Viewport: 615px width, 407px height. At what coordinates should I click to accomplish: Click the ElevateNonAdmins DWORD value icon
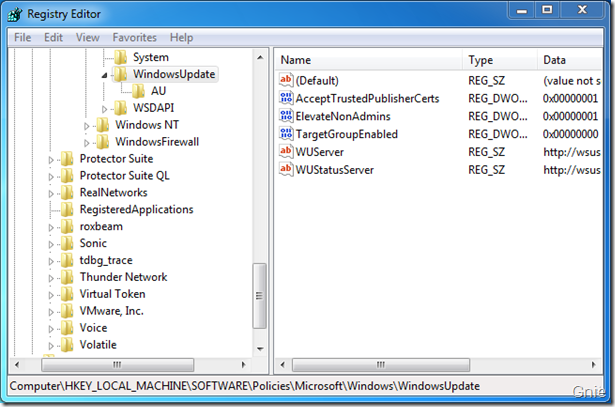[286, 116]
